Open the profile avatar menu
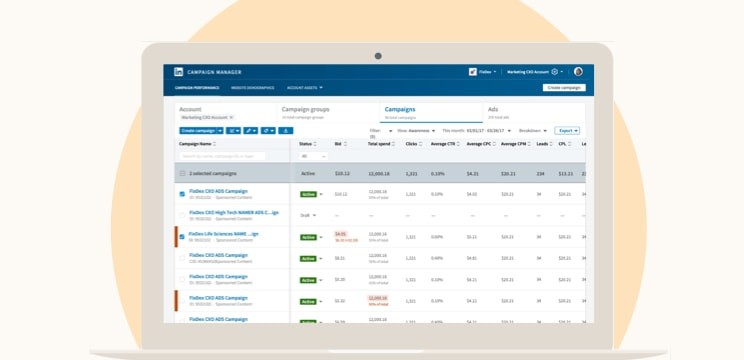Screen dimensions: 744x360 (x=578, y=72)
